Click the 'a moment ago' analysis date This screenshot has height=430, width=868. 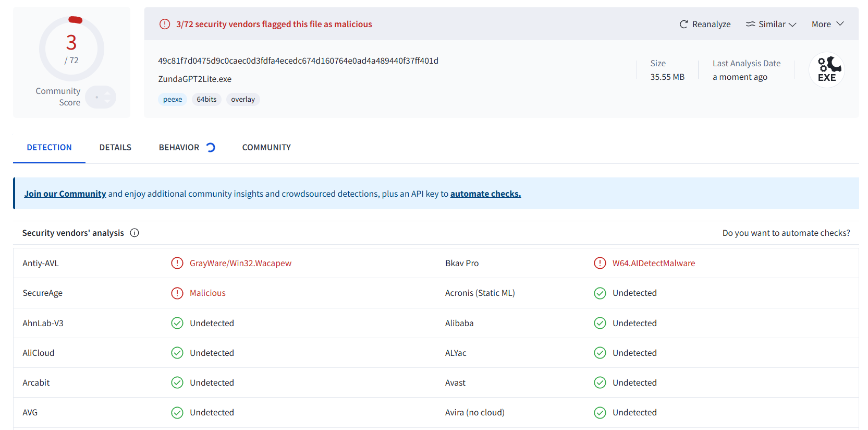click(x=740, y=77)
